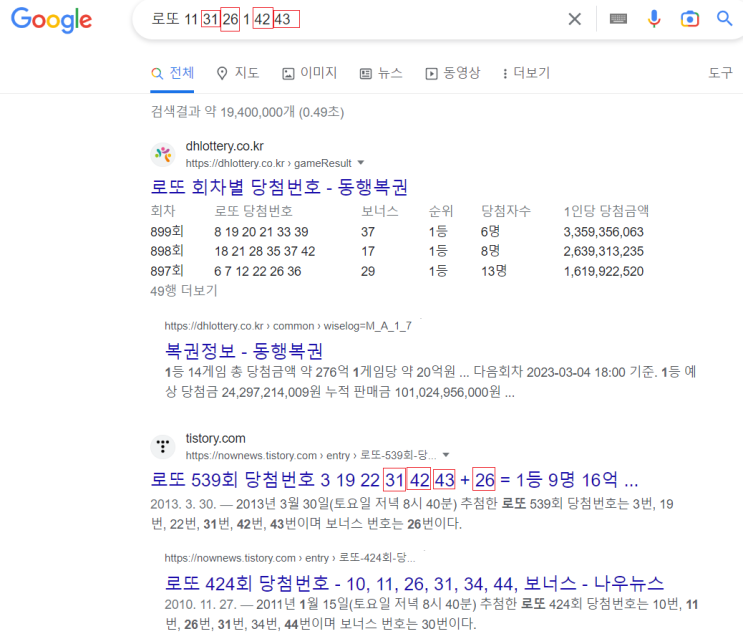Click the 897회 table cell
This screenshot has height=644, width=743.
[167, 271]
